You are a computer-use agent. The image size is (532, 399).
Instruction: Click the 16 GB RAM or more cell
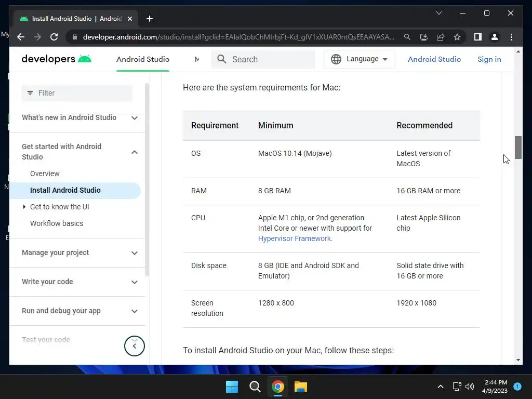[x=428, y=191]
